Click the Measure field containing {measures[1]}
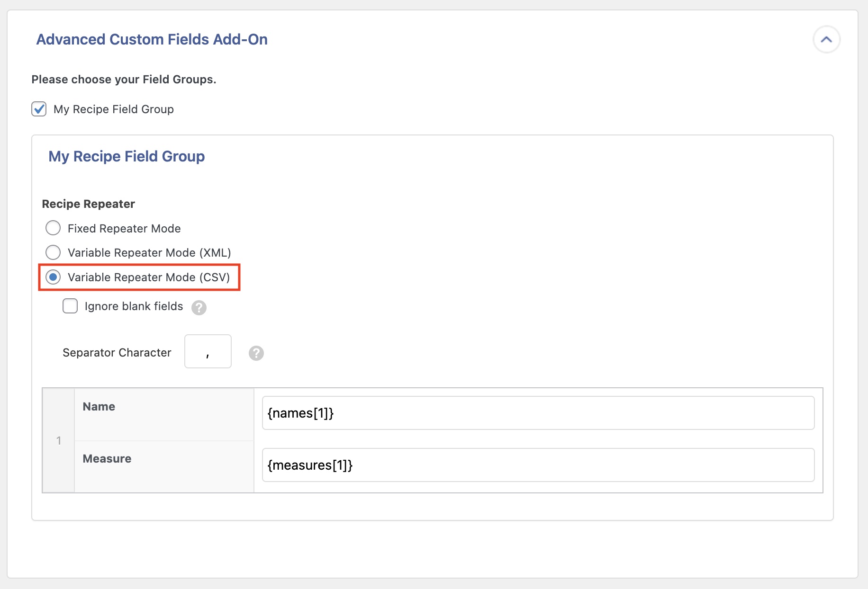Viewport: 868px width, 589px height. (538, 465)
